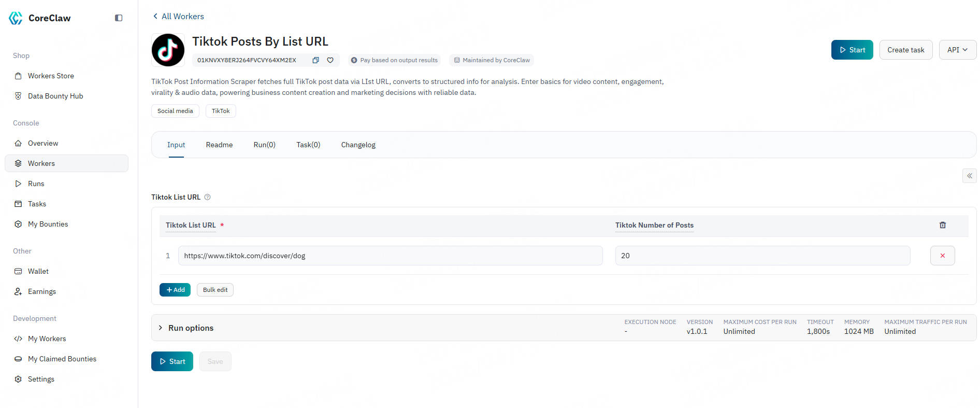The height and width of the screenshot is (408, 980).
Task: Click the Create task button
Action: (x=905, y=50)
